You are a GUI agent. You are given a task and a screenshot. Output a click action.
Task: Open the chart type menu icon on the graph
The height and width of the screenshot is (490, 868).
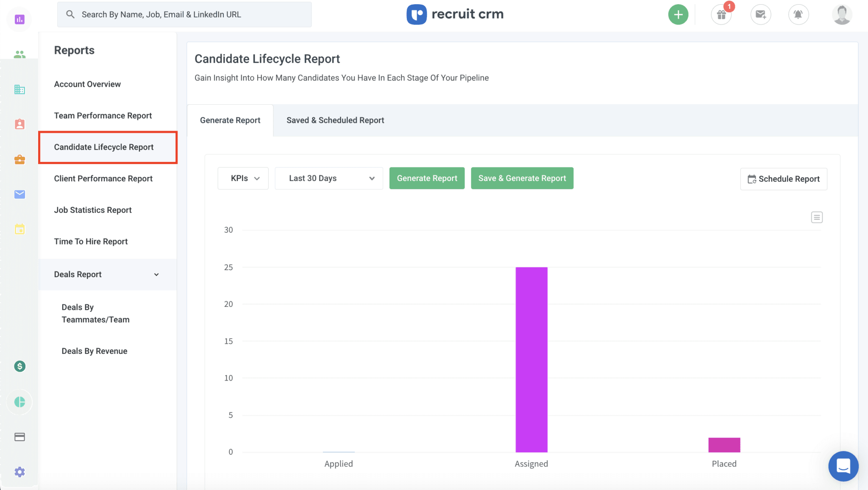[817, 217]
